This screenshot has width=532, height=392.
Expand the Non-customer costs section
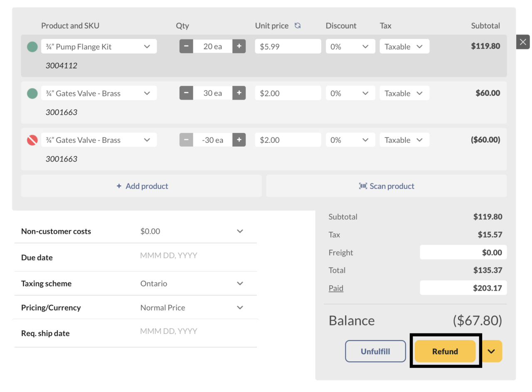(240, 231)
